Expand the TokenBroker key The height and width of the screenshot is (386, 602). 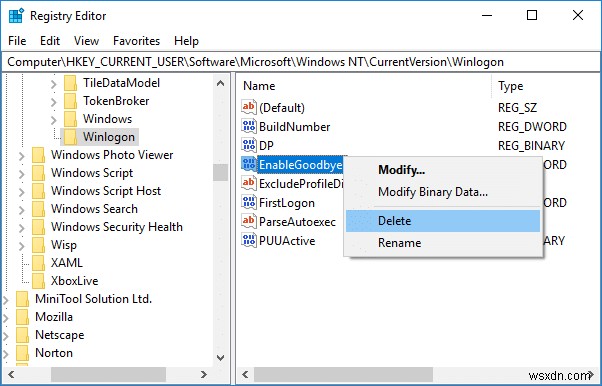(54, 102)
